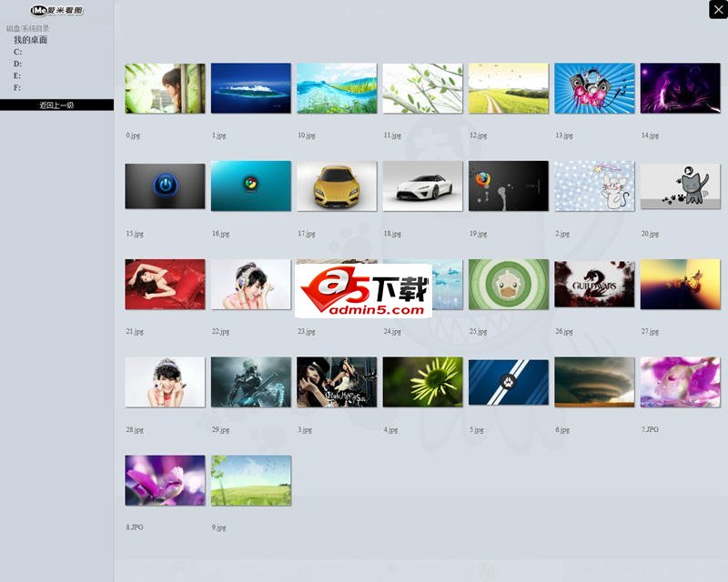Screen dimensions: 728x582
Task: Open thumbnail 1.jpg island in ocean
Action: [x=251, y=88]
